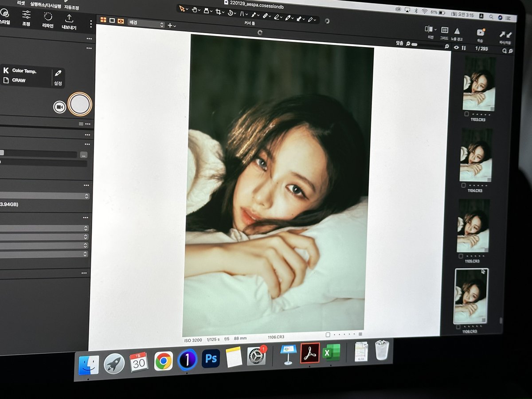532x399 pixels.
Task: Open the 스타일 (Style) tool tab
Action: point(4,16)
